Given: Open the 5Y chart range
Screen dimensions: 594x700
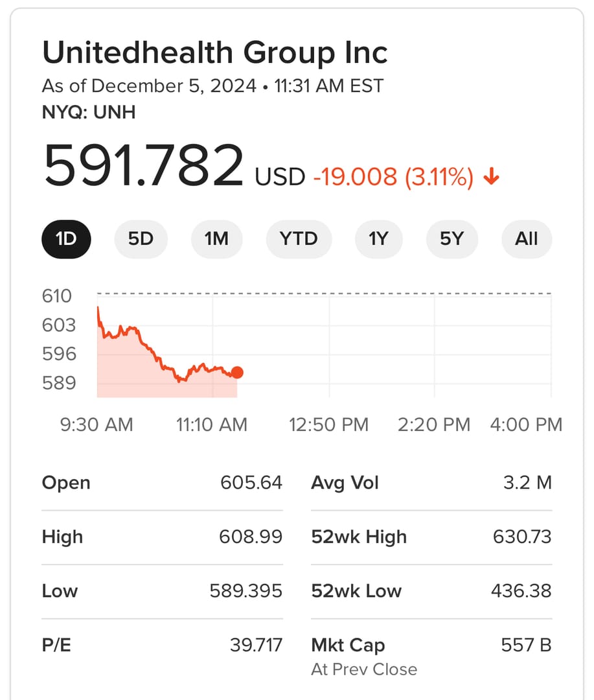Looking at the screenshot, I should [x=451, y=239].
